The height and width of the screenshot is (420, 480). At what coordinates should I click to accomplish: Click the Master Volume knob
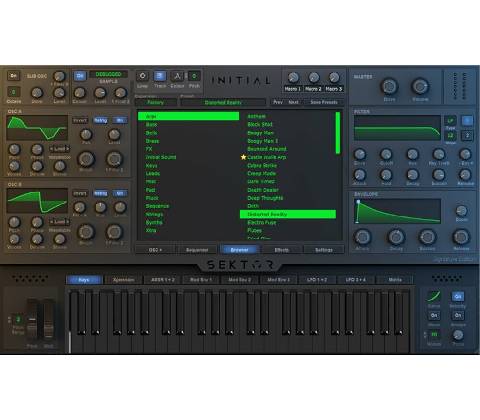420,87
